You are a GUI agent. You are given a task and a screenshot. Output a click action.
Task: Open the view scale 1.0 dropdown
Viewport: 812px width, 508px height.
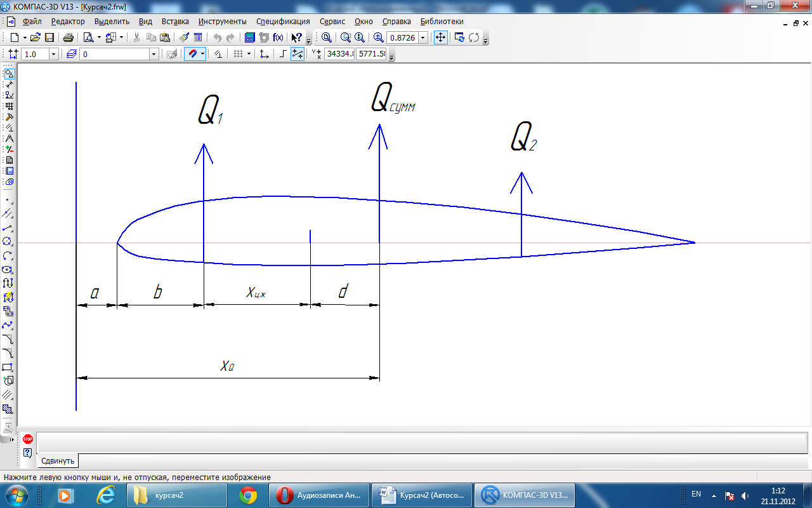point(53,54)
